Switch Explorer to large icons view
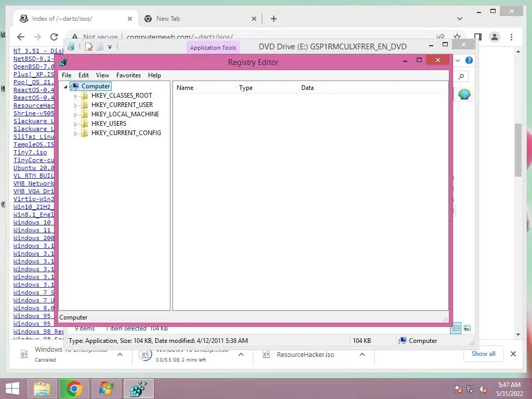The width and height of the screenshot is (532, 399). coord(467,328)
